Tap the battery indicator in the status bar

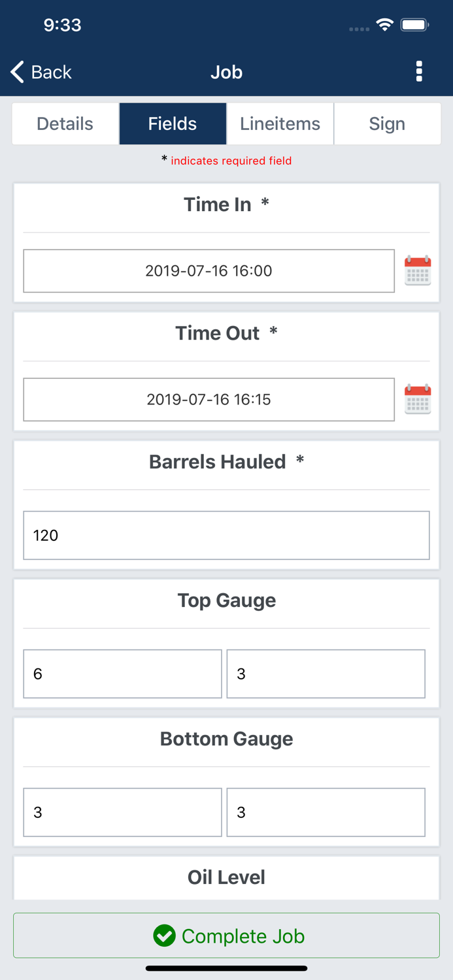pos(414,24)
